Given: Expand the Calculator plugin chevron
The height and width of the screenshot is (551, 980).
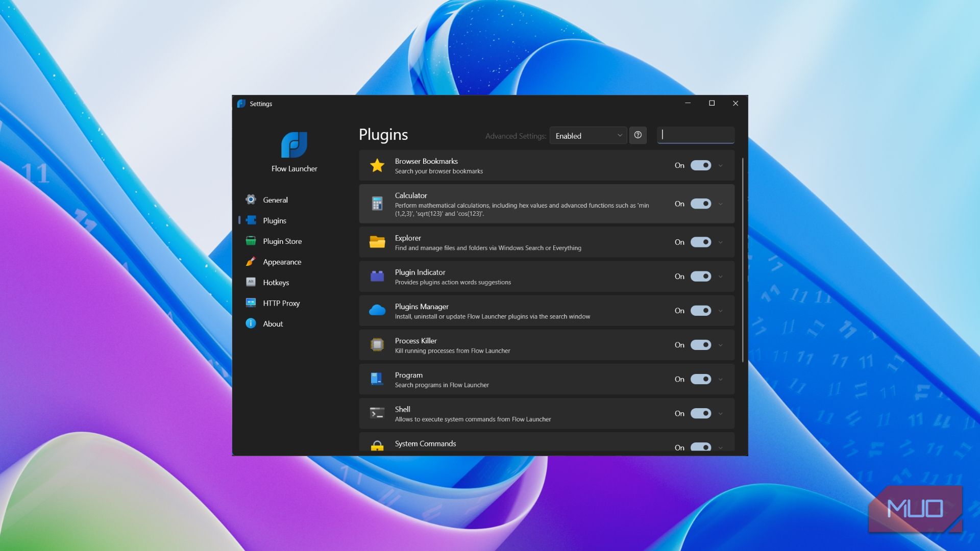Looking at the screenshot, I should 720,204.
